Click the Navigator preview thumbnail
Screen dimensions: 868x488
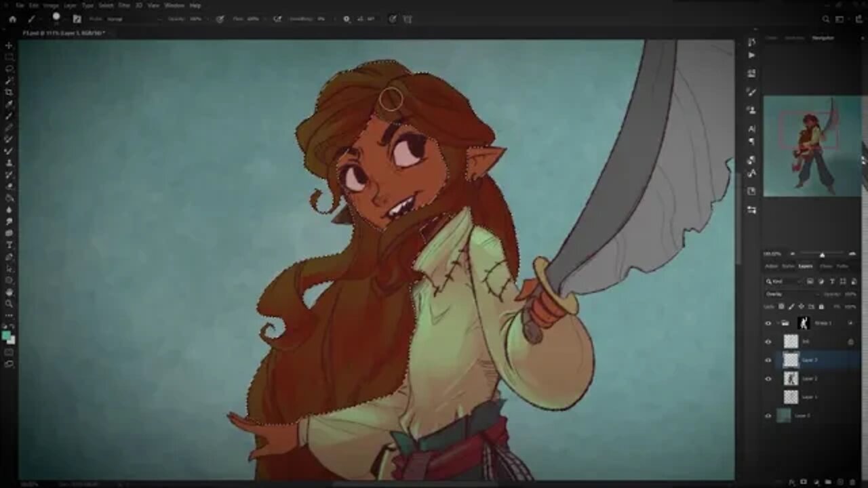pos(812,146)
